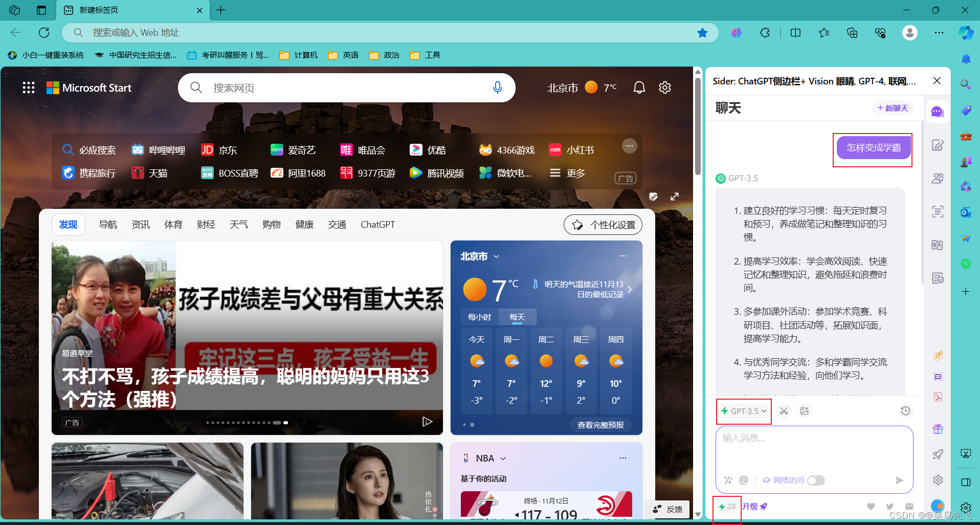Click Edge sidebar search icon
Viewport: 980px width, 525px height.
tap(966, 84)
